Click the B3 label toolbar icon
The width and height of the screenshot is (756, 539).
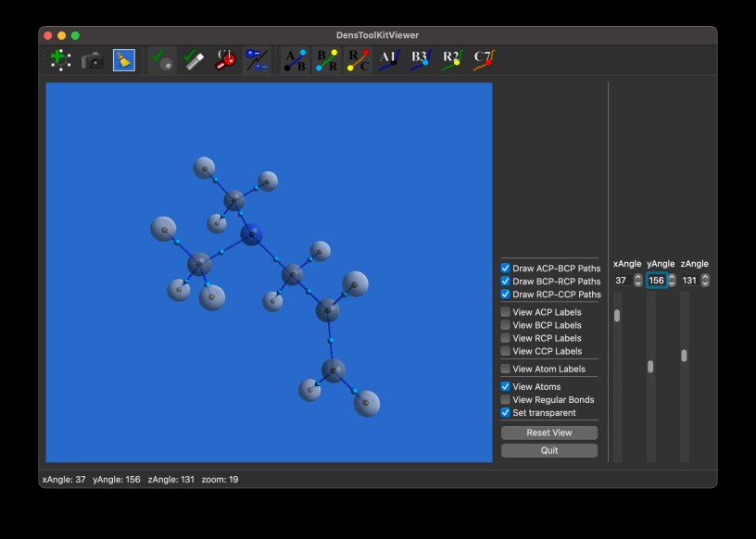click(x=421, y=61)
